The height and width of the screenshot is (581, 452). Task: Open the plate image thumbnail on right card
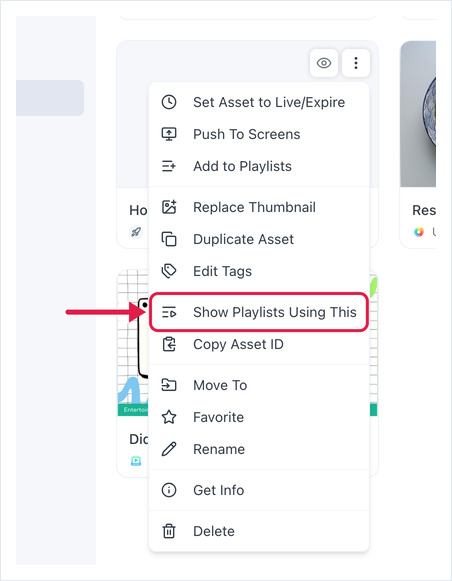coord(418,114)
